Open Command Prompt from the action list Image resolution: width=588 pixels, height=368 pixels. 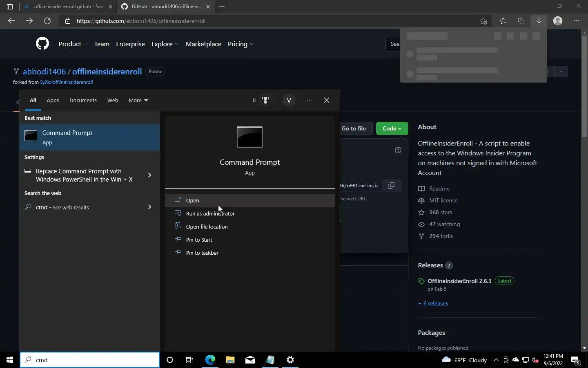[249, 200]
